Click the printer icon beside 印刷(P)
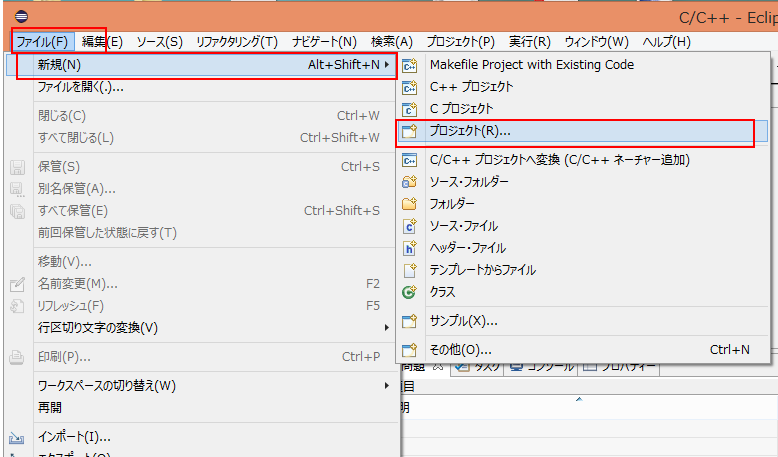This screenshot has height=457, width=778. [17, 357]
